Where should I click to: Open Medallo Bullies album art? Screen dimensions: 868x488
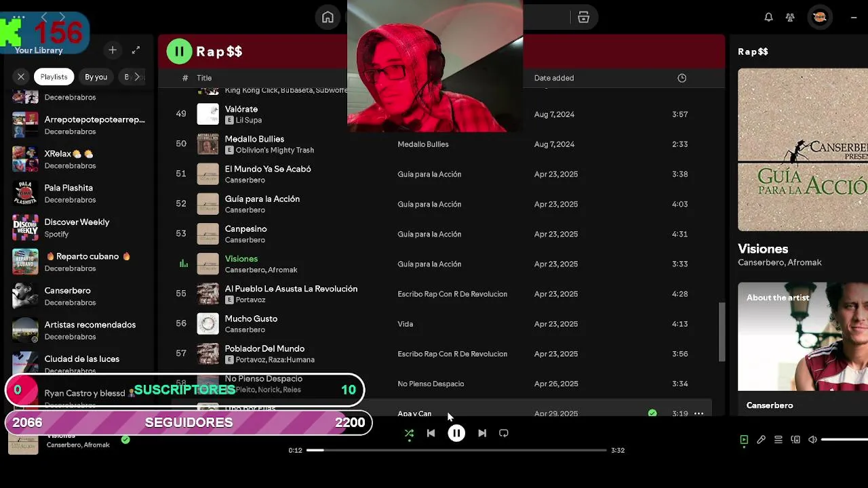pyautogui.click(x=208, y=144)
